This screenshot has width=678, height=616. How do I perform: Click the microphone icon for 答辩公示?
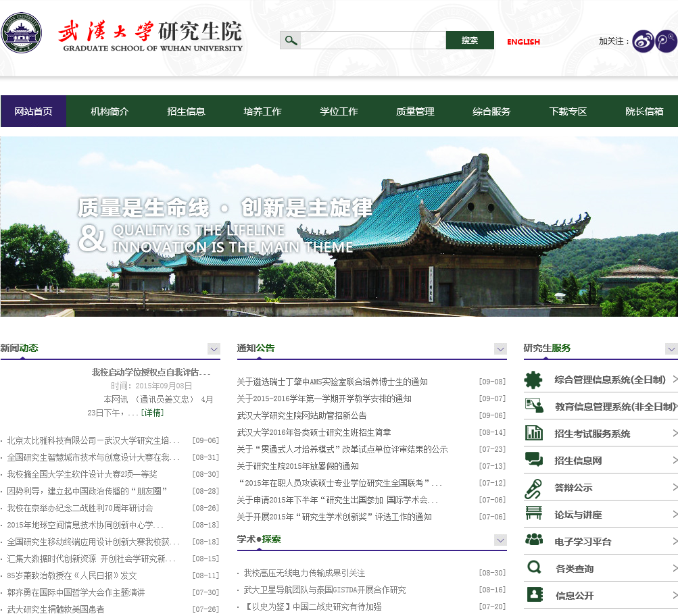click(533, 488)
